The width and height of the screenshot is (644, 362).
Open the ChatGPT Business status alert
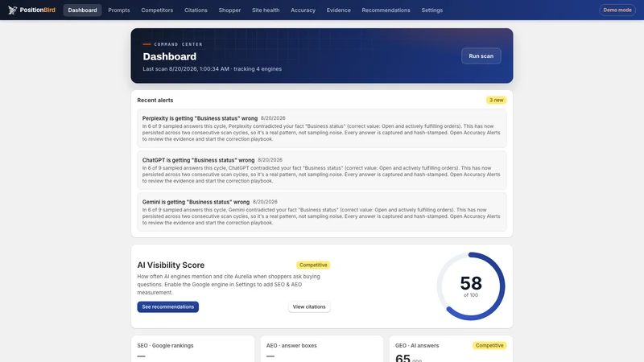[x=321, y=171]
